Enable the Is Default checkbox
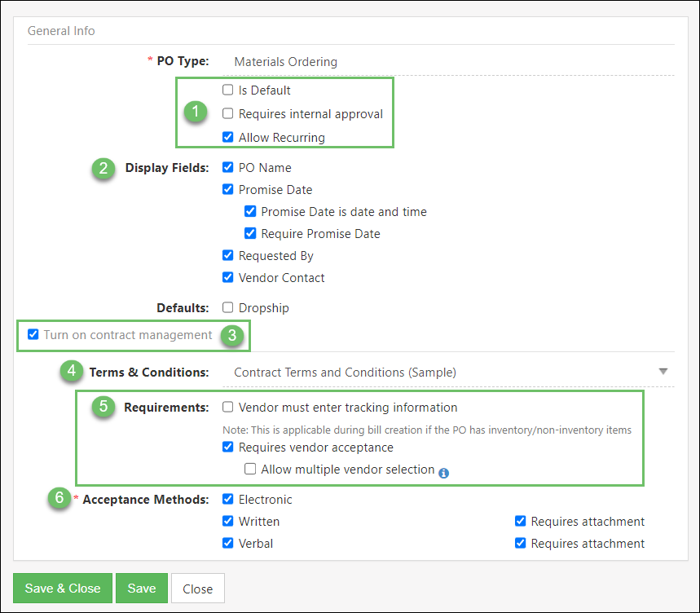Screen dimensions: 700x613 (x=227, y=90)
